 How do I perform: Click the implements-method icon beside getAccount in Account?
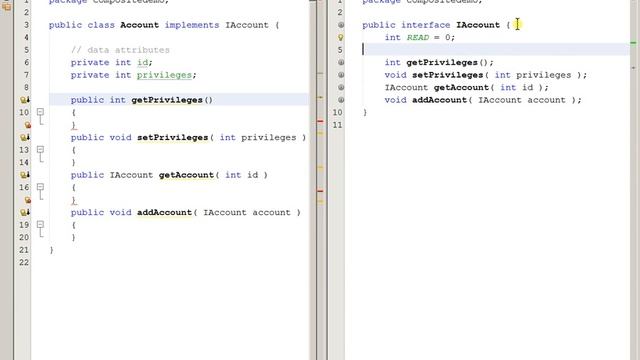click(x=24, y=175)
